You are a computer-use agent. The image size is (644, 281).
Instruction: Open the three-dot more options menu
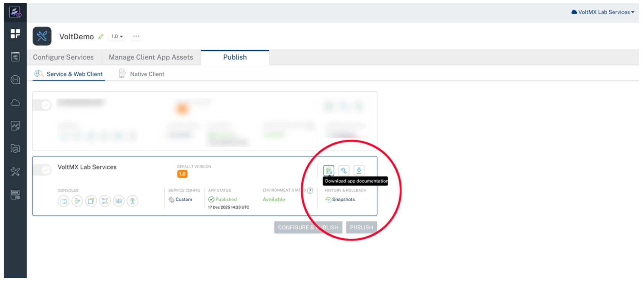(x=136, y=36)
